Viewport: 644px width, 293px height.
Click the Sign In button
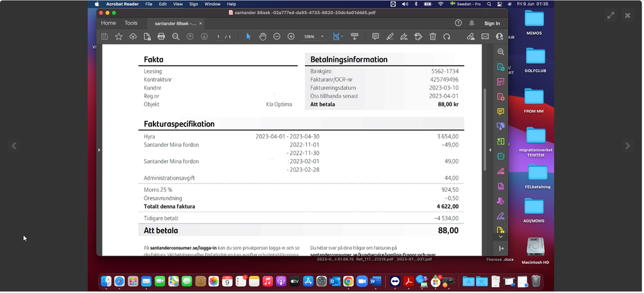[x=492, y=23]
